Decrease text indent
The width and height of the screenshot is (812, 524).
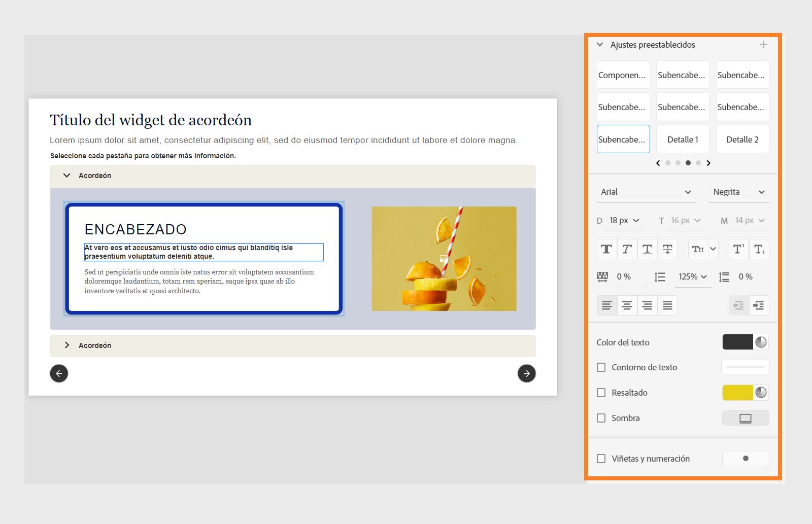[x=739, y=305]
